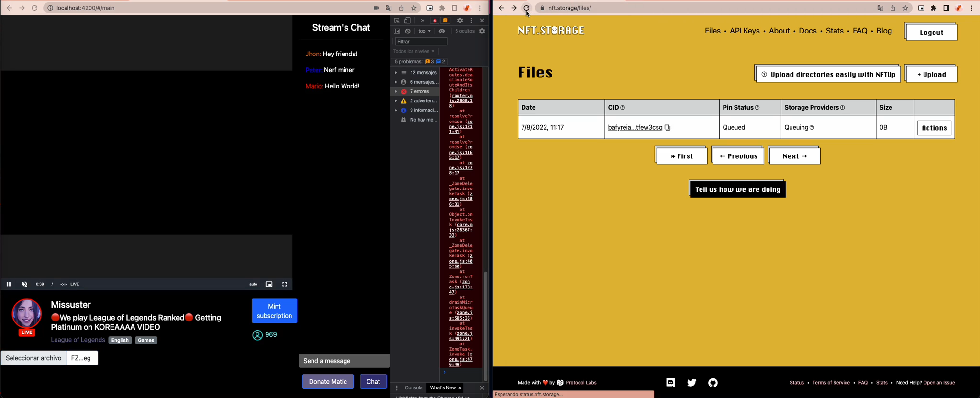The height and width of the screenshot is (398, 980).
Task: Click the Chat send button
Action: point(373,382)
